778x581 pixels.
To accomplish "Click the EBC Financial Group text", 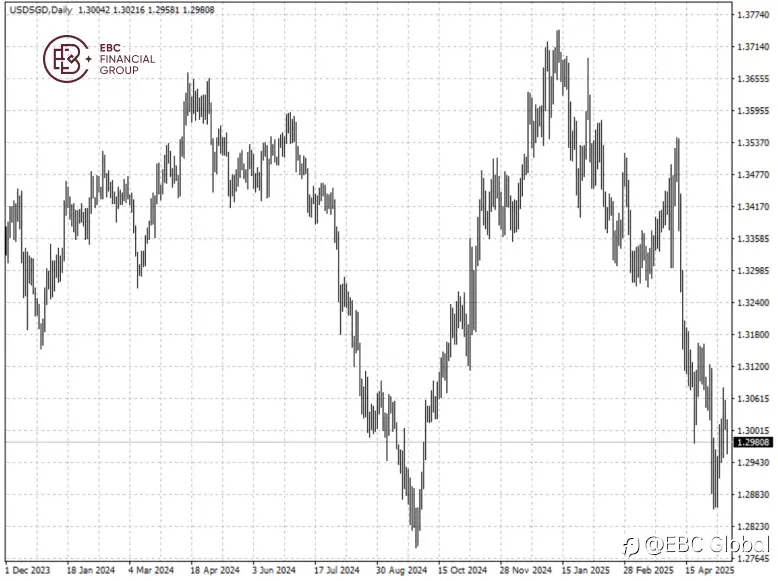I will 127,59.
